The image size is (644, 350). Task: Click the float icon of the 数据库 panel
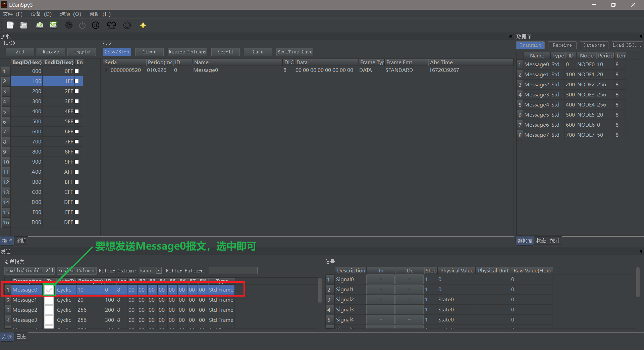coord(641,36)
